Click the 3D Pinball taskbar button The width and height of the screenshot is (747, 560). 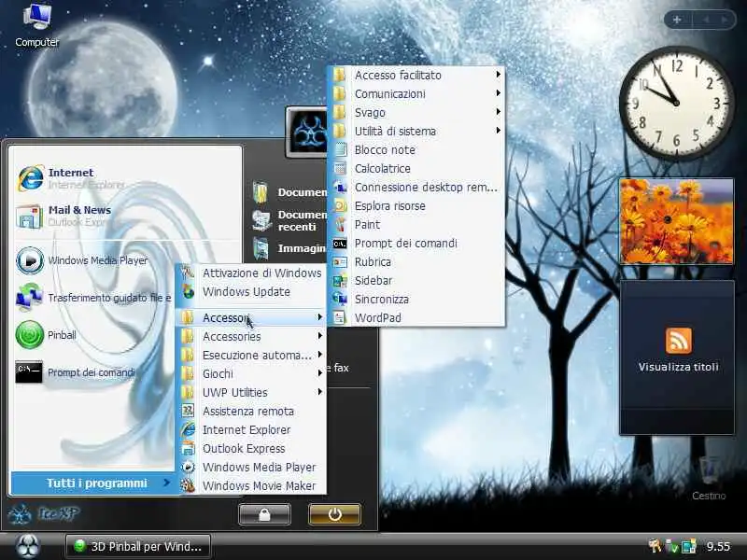coord(137,546)
